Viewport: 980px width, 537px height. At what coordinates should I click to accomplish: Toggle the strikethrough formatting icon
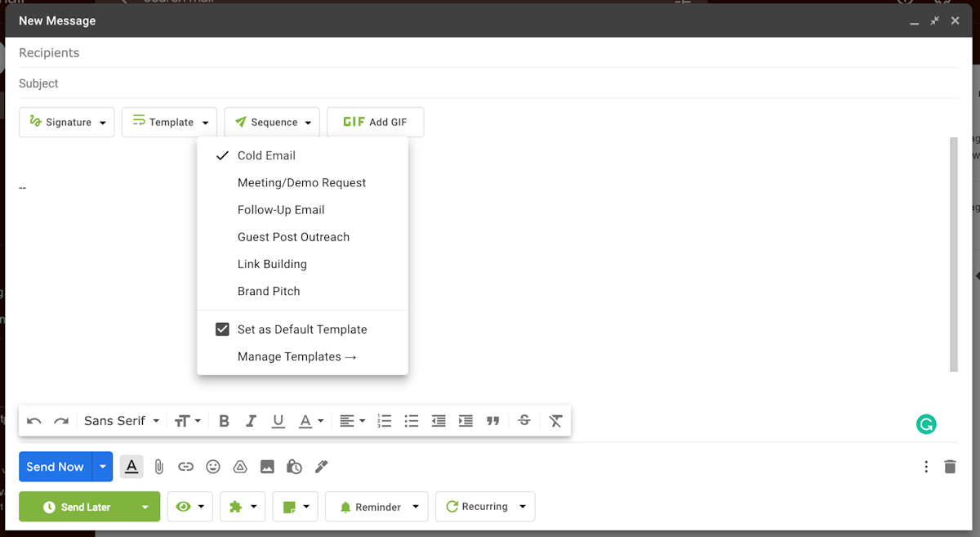pos(524,420)
